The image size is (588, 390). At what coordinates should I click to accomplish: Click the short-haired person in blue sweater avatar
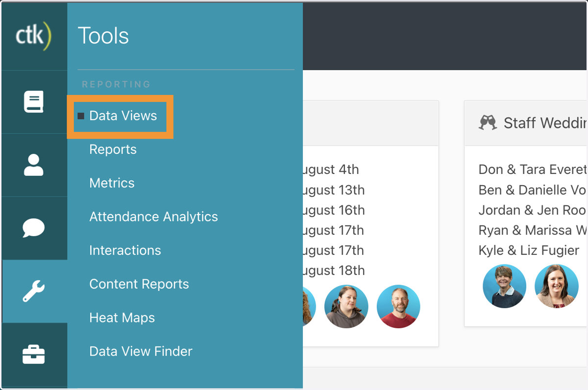coord(505,286)
